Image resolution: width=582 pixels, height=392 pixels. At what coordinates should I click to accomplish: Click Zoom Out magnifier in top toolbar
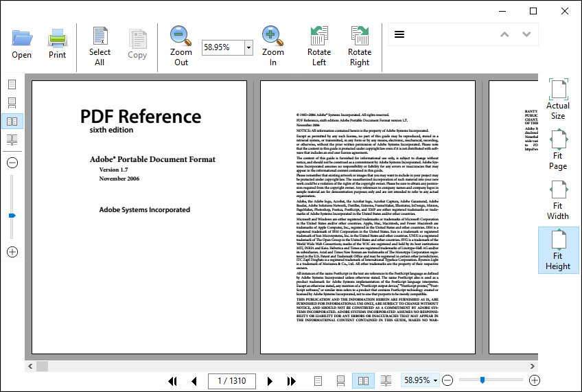(x=181, y=47)
